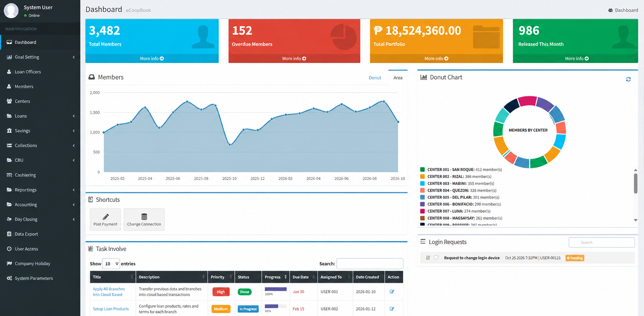Select the Area tab in Members

pyautogui.click(x=398, y=78)
